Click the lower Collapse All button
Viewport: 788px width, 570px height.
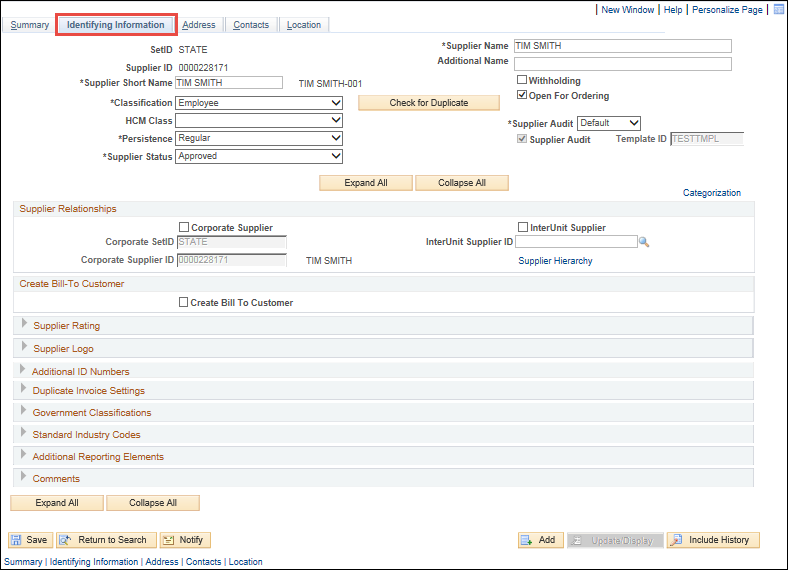153,503
